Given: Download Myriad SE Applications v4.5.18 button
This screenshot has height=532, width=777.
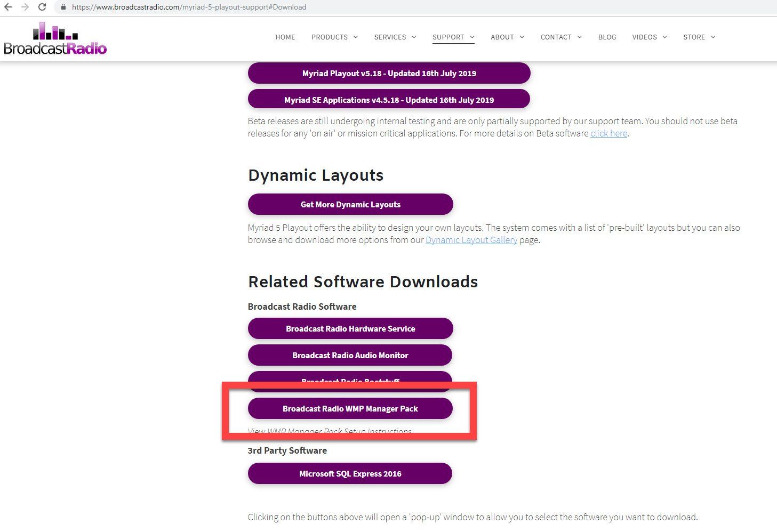Looking at the screenshot, I should coord(389,100).
